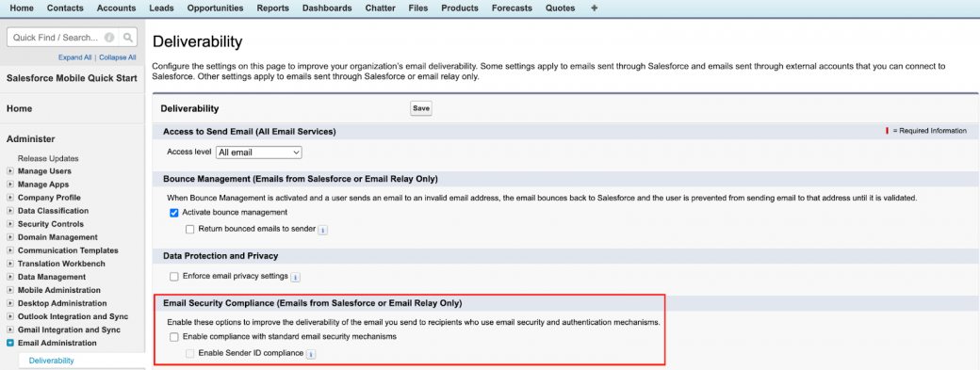Image resolution: width=980 pixels, height=370 pixels.
Task: Expand the Data Management node
Action: tap(9, 277)
